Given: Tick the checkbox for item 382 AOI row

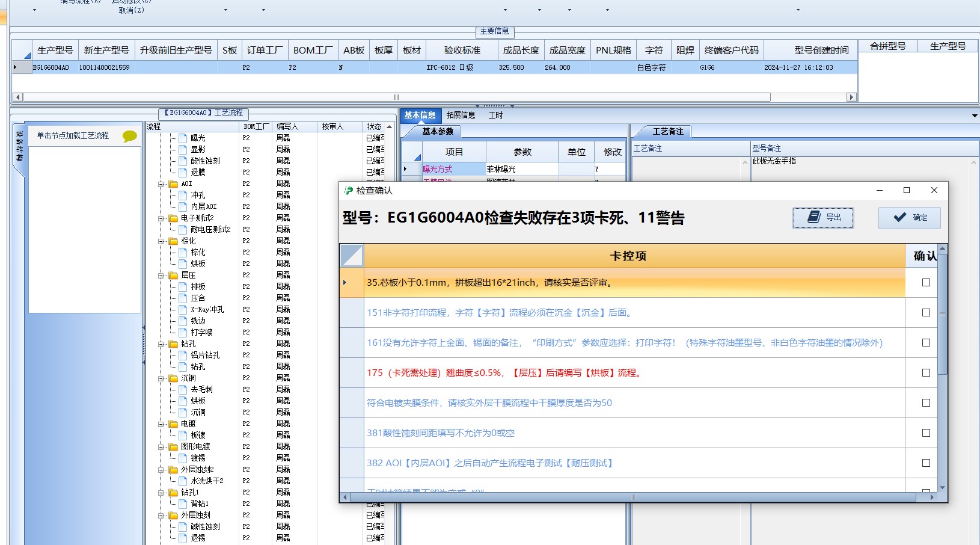Looking at the screenshot, I should [926, 463].
